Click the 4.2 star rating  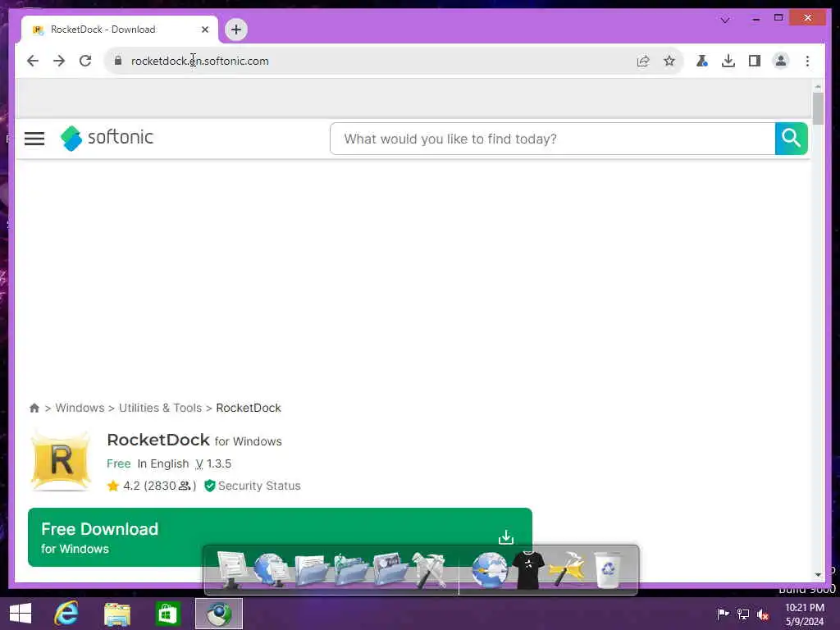pos(124,486)
